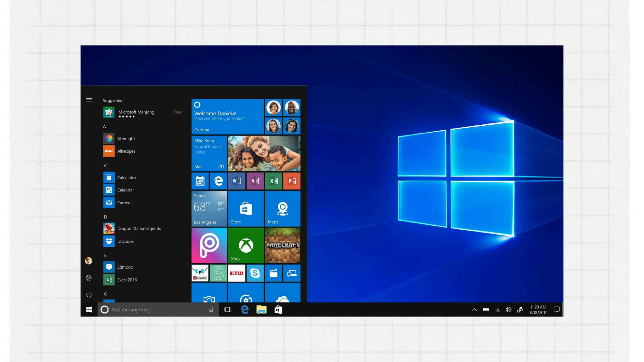Click the Windows Start button
The image size is (644, 362).
89,310
